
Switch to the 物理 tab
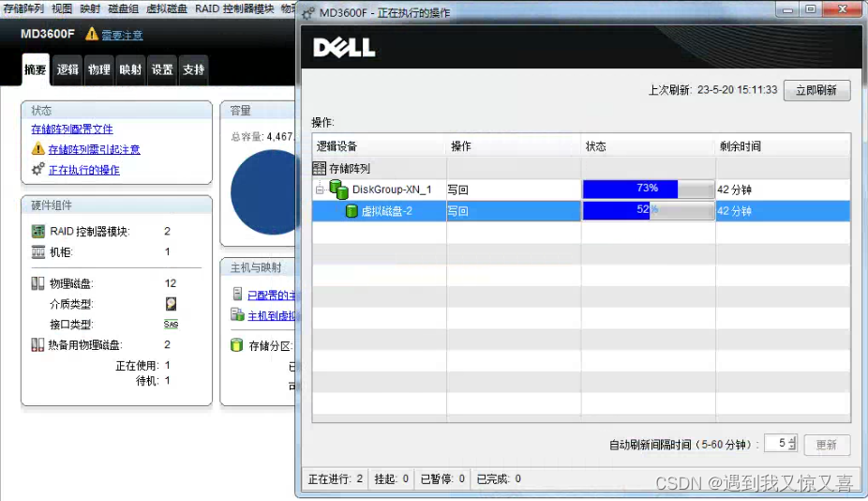[99, 69]
